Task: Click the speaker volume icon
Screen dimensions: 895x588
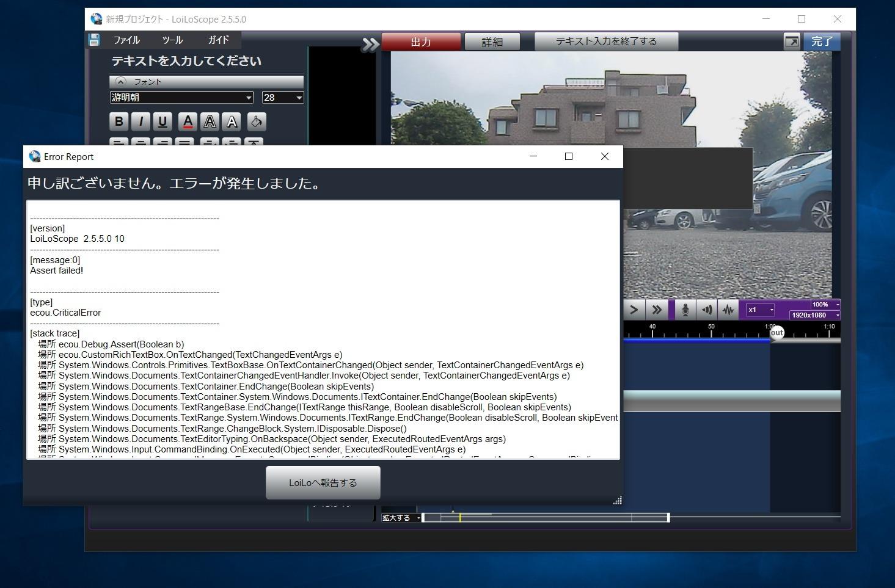Action: (706, 310)
